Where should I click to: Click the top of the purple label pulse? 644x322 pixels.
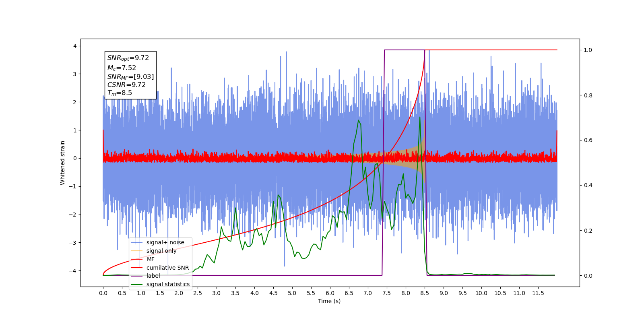pos(405,50)
